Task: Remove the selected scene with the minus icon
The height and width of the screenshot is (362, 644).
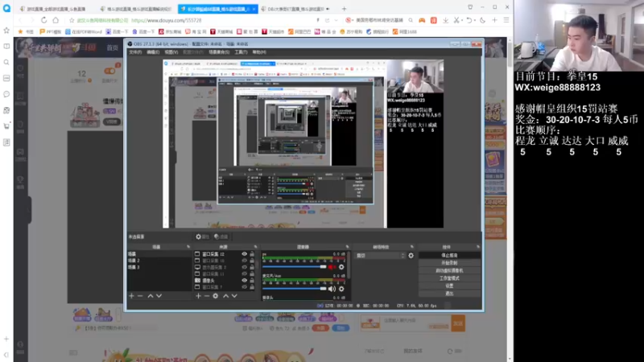Action: (x=140, y=296)
